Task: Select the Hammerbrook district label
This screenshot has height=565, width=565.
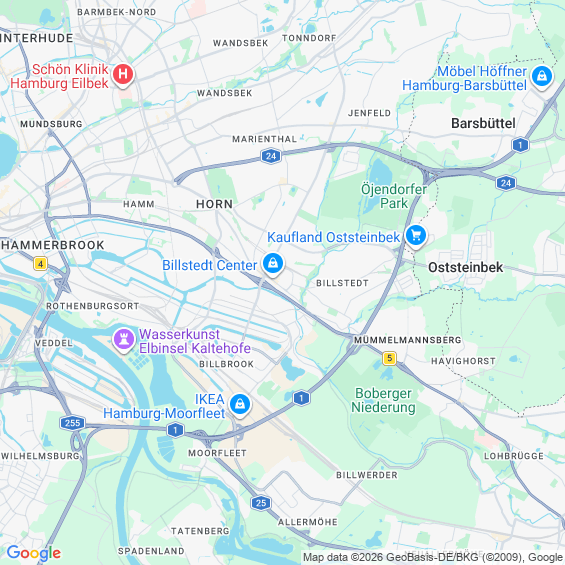Action: point(53,245)
